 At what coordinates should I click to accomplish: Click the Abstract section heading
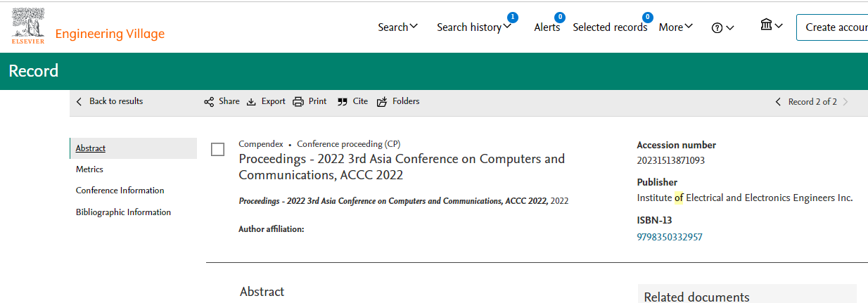point(262,292)
